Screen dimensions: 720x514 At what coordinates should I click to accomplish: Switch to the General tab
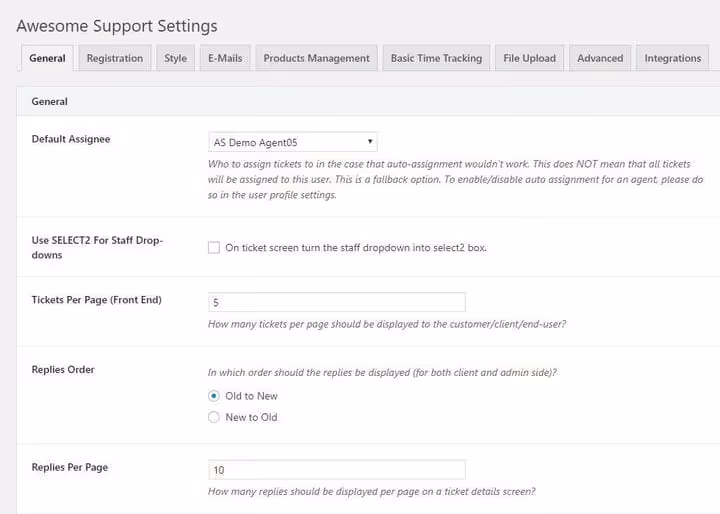(47, 58)
